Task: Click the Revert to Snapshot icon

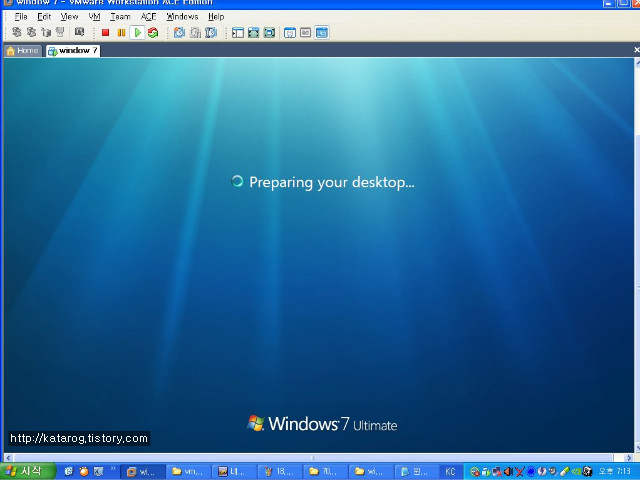Action: pyautogui.click(x=195, y=33)
